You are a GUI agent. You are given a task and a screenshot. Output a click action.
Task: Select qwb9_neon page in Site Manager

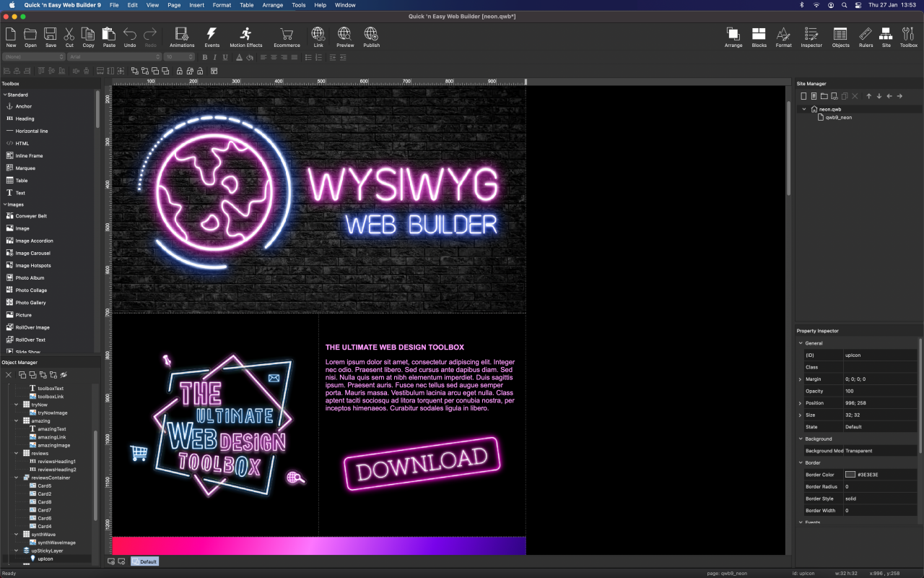click(839, 117)
